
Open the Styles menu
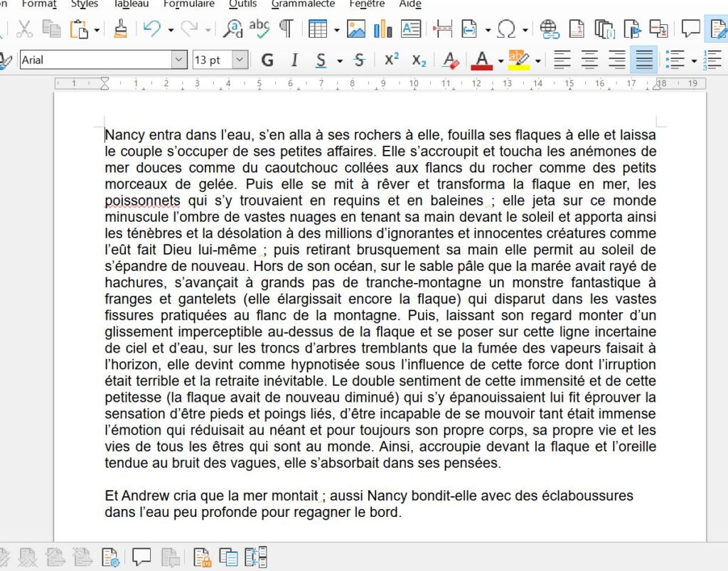(x=85, y=4)
